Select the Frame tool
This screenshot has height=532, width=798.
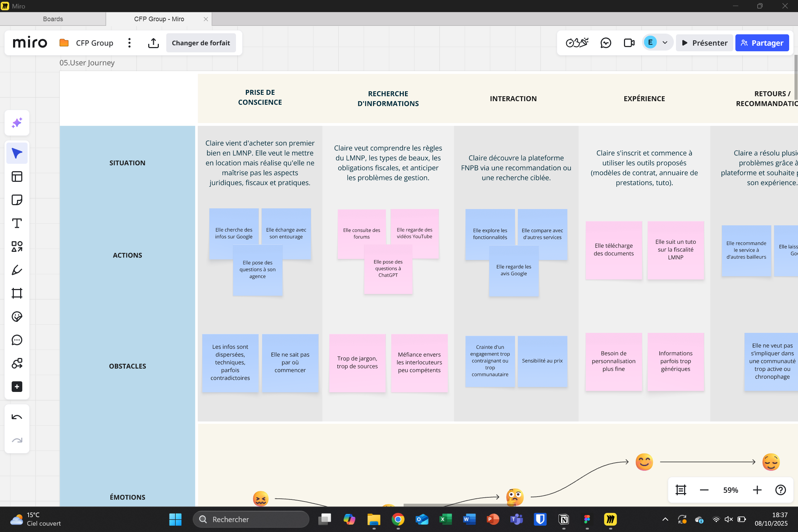tap(17, 293)
